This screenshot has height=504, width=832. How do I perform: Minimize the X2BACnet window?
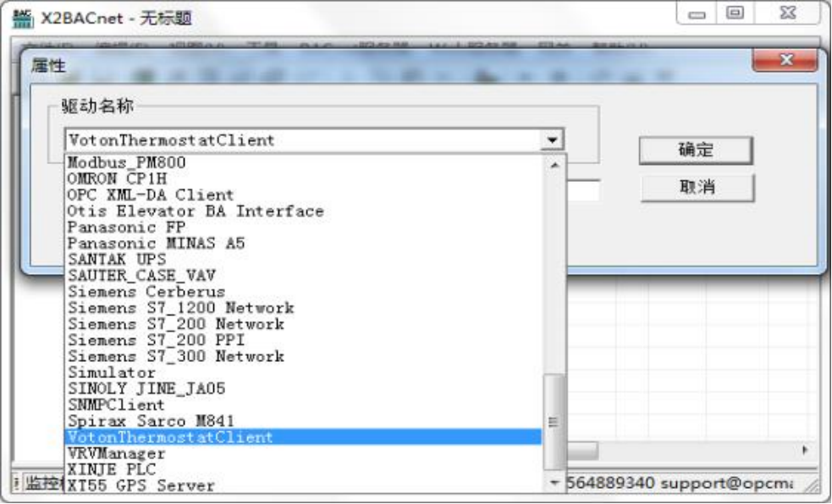click(697, 14)
